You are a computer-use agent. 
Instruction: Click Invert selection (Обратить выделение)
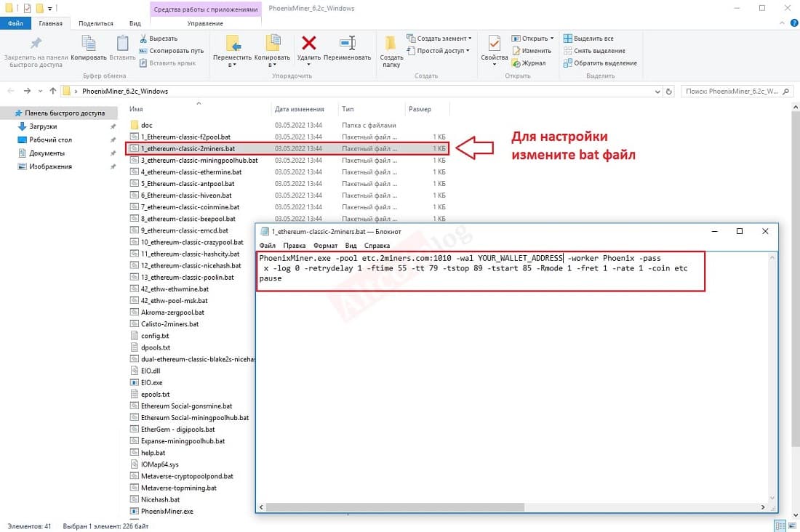pyautogui.click(x=600, y=63)
